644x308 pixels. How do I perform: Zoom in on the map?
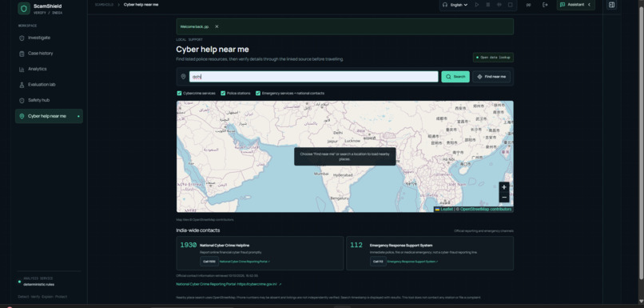[x=504, y=187]
